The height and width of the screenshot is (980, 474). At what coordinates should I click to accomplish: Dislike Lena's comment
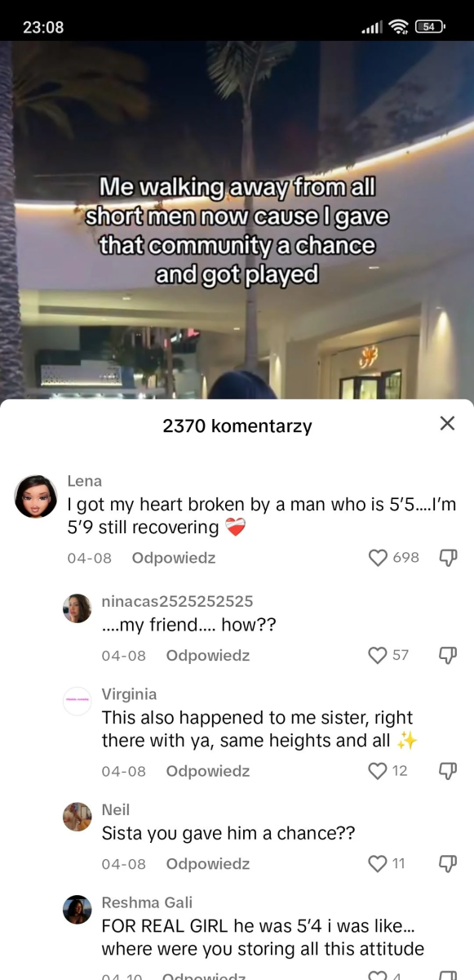point(448,558)
